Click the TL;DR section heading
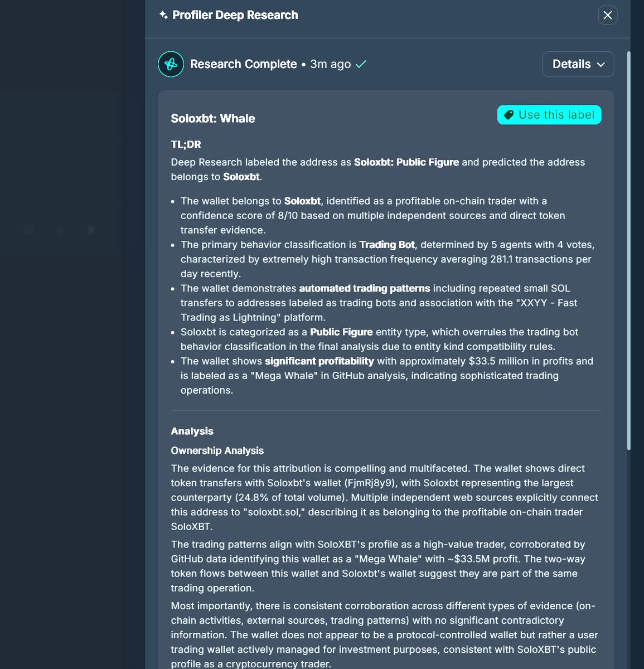Screen dimensions: 644x669 pos(186,144)
